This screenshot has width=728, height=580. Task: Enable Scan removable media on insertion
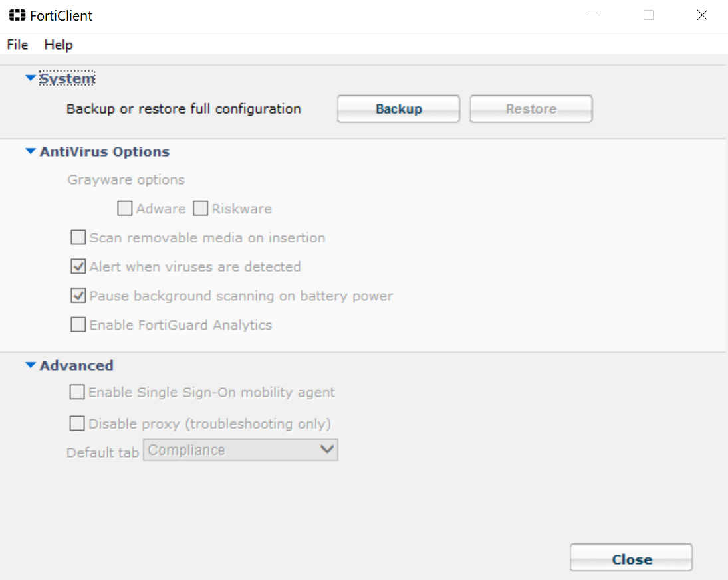tap(78, 237)
